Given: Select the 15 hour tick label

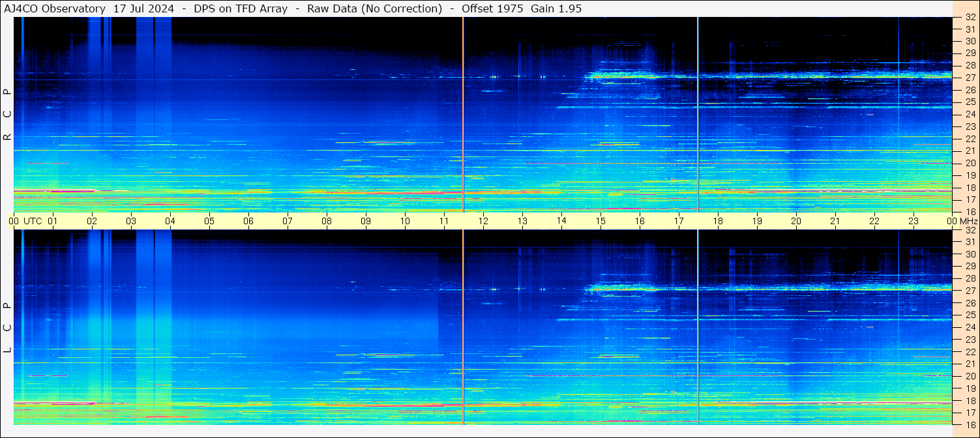Looking at the screenshot, I should point(601,221).
